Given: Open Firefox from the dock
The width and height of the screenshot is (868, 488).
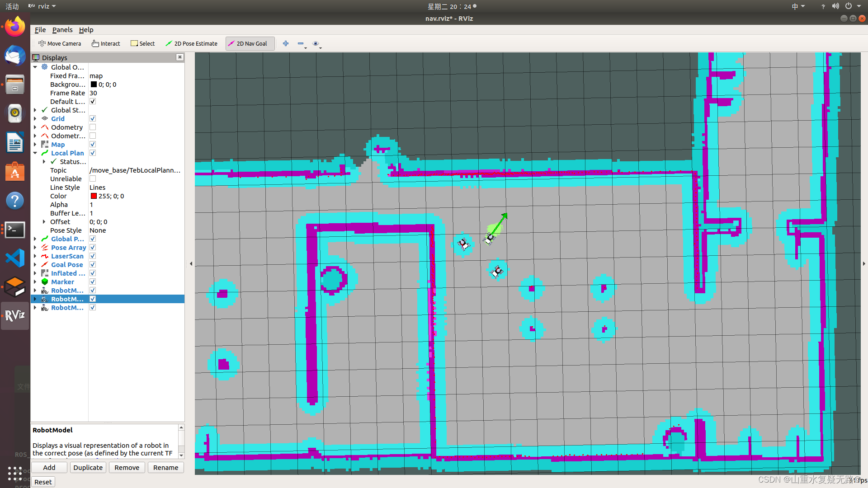Looking at the screenshot, I should tap(15, 27).
